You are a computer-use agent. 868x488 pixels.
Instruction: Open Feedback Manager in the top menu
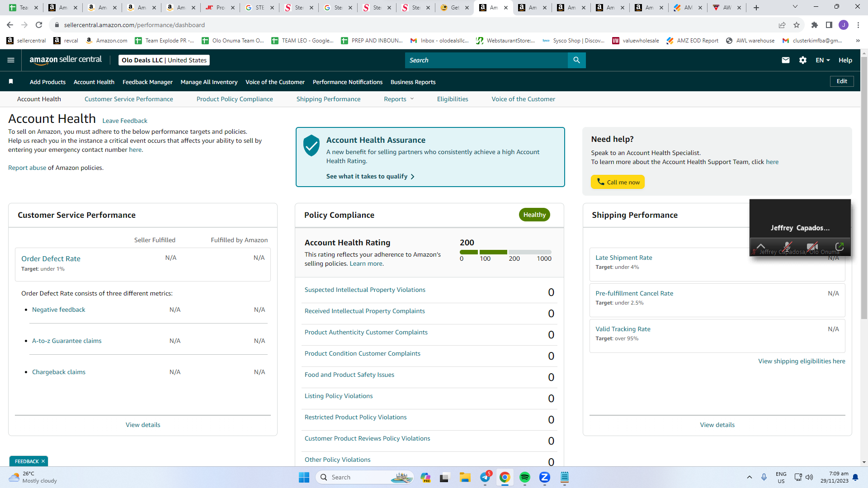147,82
